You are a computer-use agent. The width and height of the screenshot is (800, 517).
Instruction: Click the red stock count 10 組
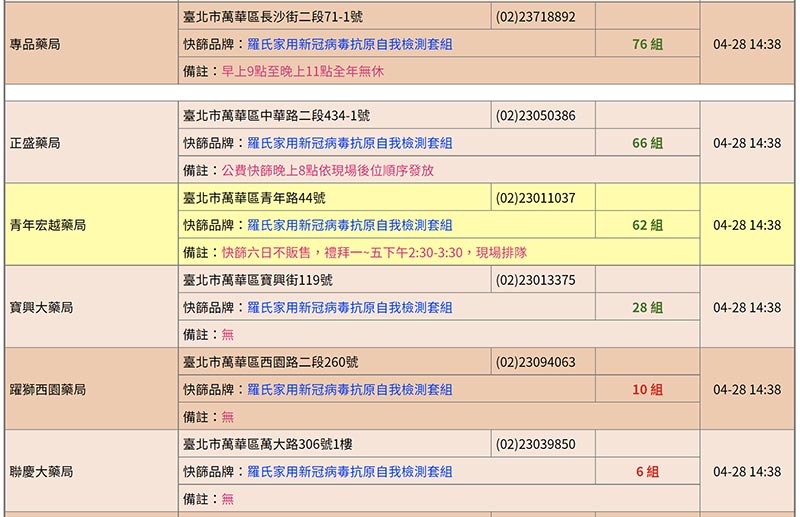647,390
